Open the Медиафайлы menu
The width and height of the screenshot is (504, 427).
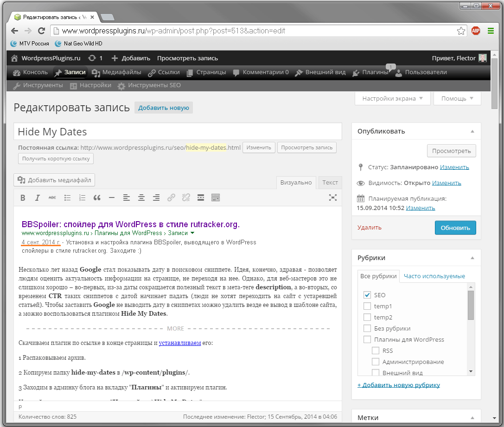point(116,72)
